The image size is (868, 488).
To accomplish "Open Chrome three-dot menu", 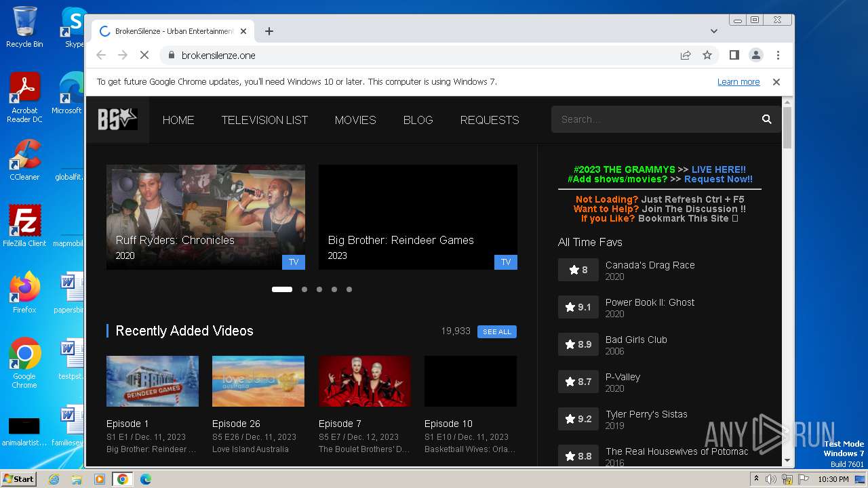I will pyautogui.click(x=778, y=56).
